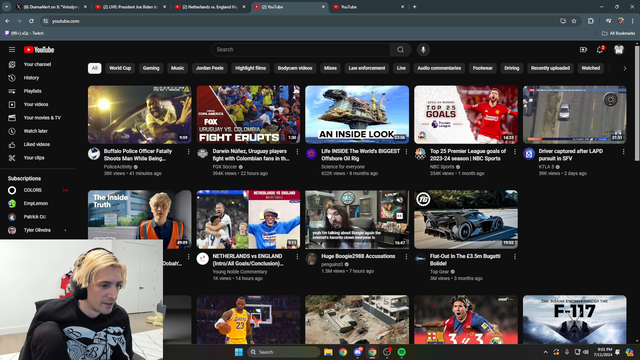The width and height of the screenshot is (640, 360).
Task: Expand category chips with right arrow
Action: coord(624,68)
